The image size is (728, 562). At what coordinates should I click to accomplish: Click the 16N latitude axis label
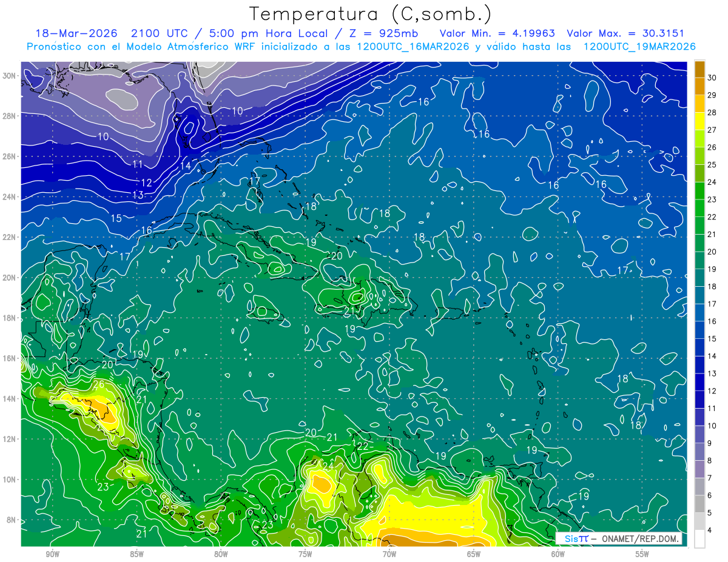pyautogui.click(x=9, y=358)
